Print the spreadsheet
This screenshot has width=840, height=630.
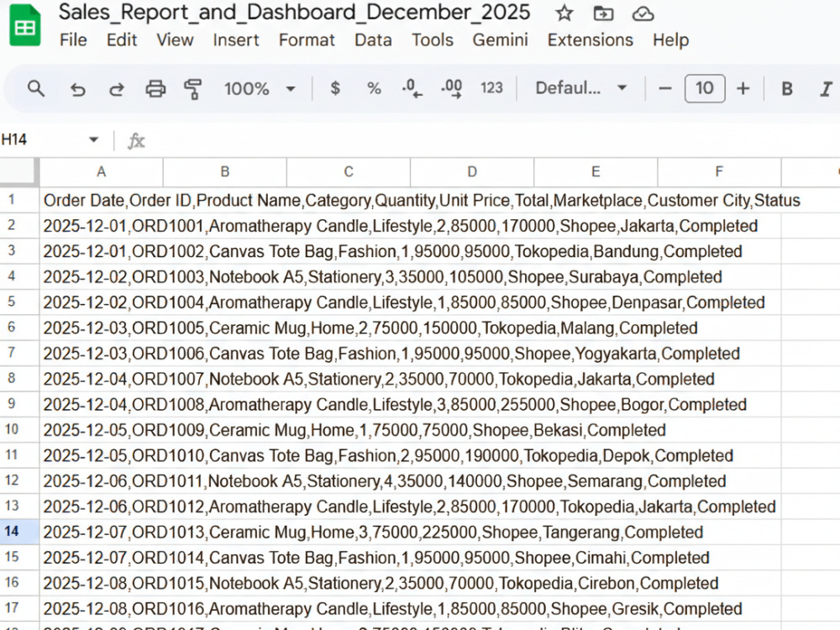click(x=155, y=88)
